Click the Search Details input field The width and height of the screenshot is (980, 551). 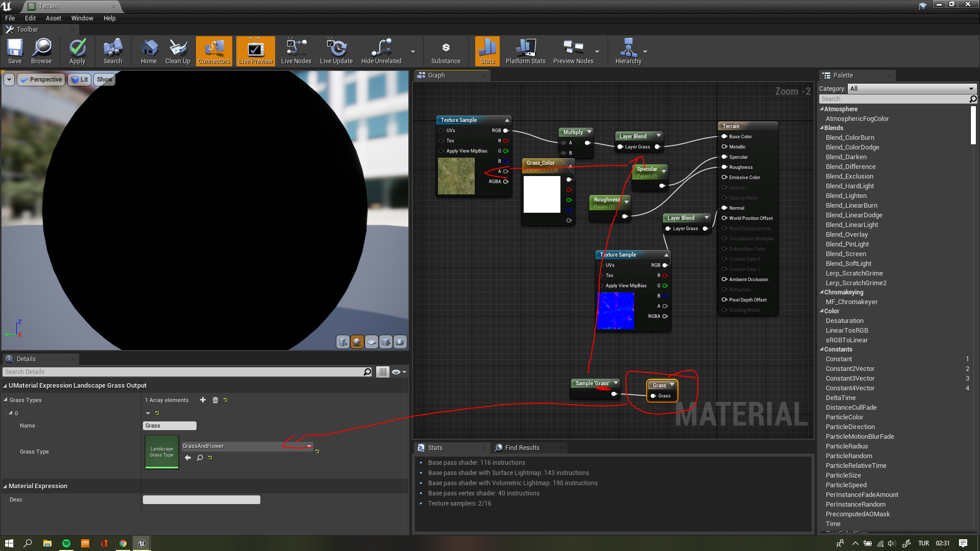tap(184, 372)
